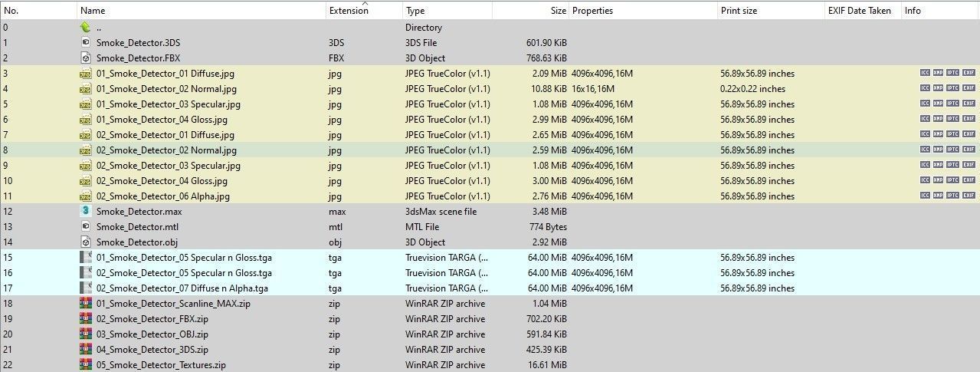The height and width of the screenshot is (372, 980).
Task: Click the parent directory up-arrow icon
Action: [x=85, y=27]
